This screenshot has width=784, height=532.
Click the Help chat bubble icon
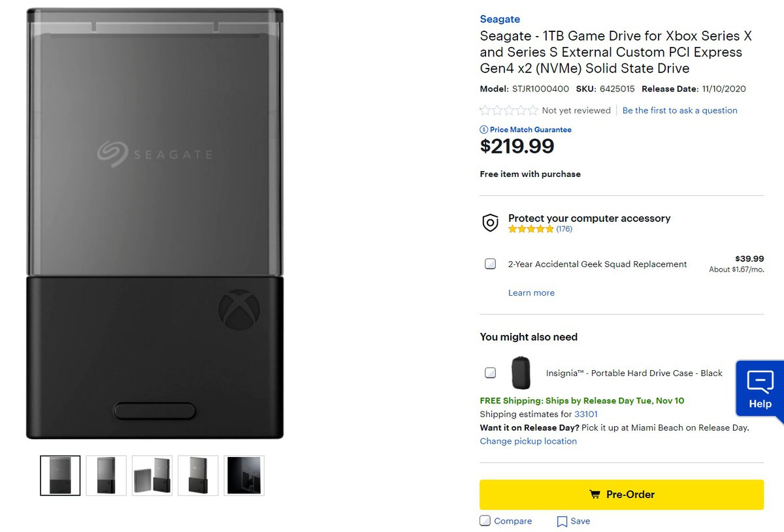(x=760, y=381)
